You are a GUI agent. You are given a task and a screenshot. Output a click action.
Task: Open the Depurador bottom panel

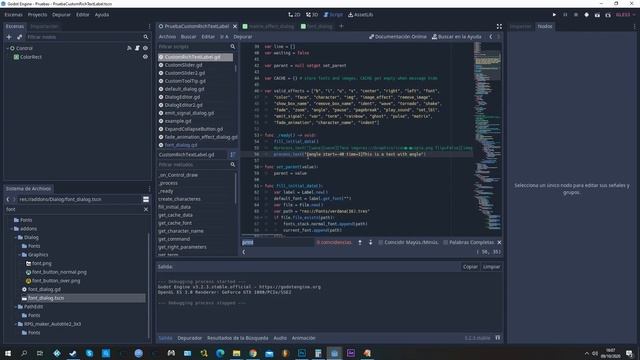189,338
